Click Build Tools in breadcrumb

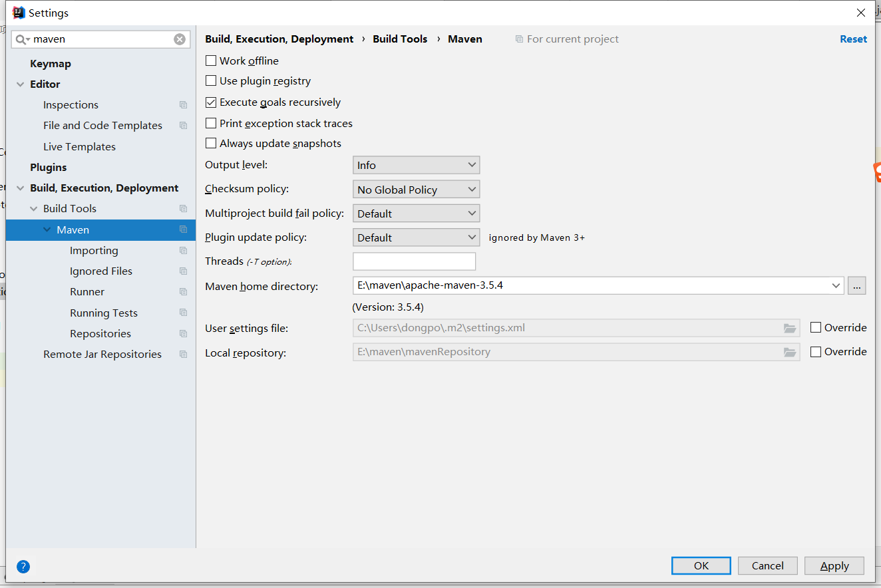pyautogui.click(x=400, y=39)
